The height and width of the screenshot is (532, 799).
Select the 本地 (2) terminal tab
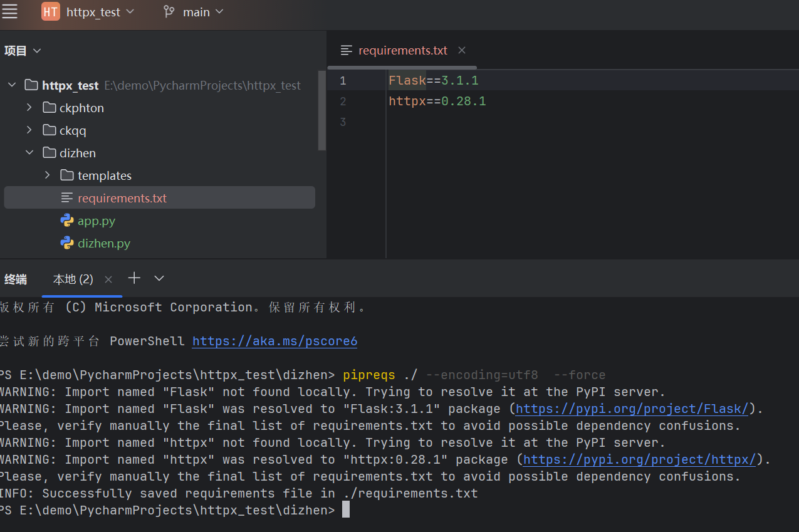point(73,279)
